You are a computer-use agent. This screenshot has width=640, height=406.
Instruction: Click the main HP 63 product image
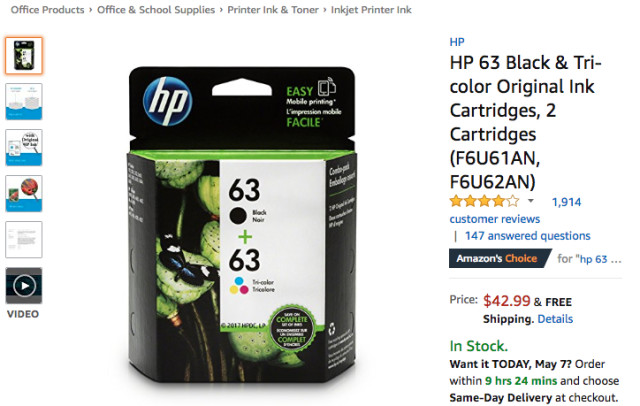242,225
